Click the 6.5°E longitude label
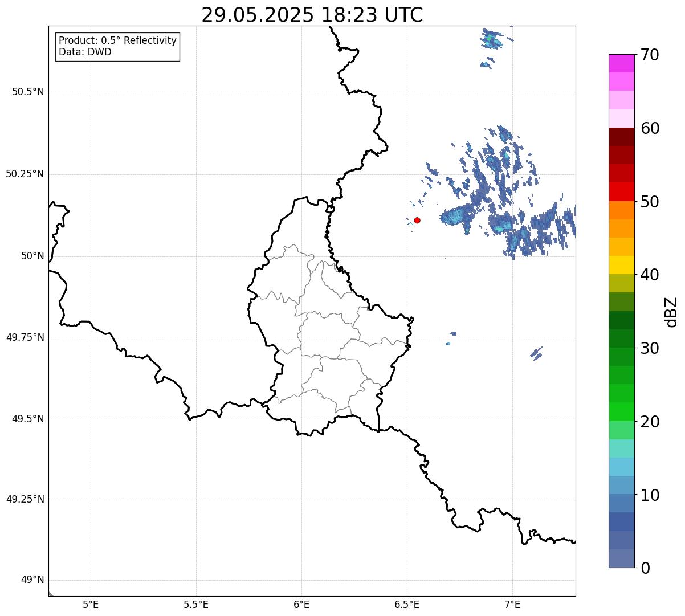This screenshot has height=616, width=685. (407, 604)
